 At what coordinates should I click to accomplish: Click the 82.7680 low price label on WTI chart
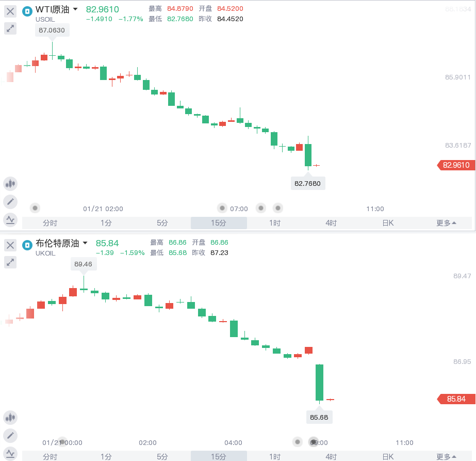click(308, 183)
